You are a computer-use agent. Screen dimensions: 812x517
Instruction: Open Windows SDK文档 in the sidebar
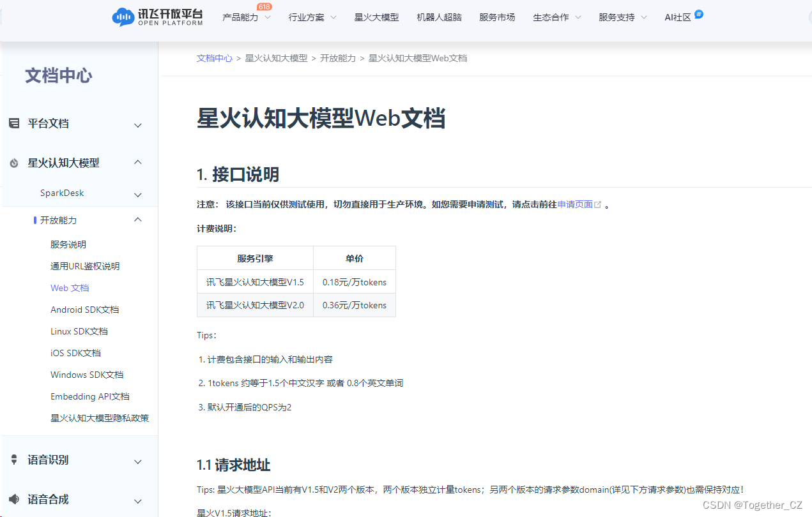click(x=87, y=375)
